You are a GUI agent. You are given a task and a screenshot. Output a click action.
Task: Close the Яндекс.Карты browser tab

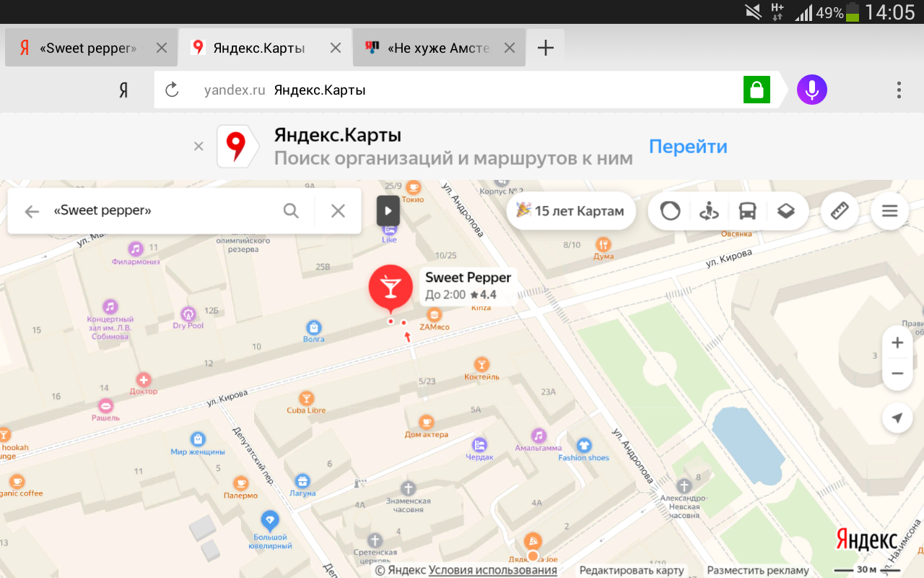[336, 48]
